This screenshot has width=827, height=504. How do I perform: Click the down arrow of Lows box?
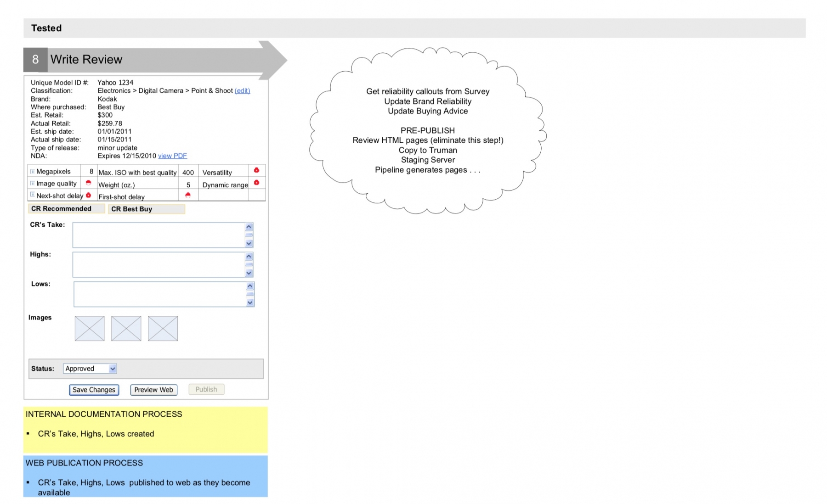(250, 302)
